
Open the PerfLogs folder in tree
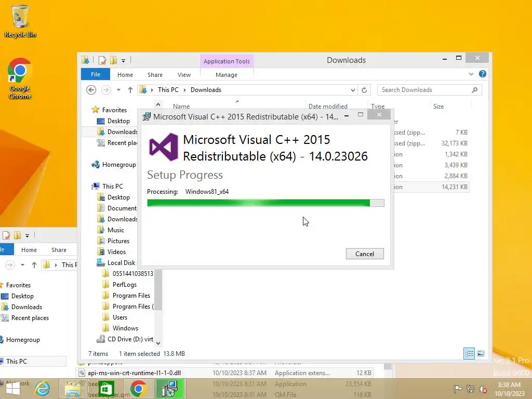119,285
